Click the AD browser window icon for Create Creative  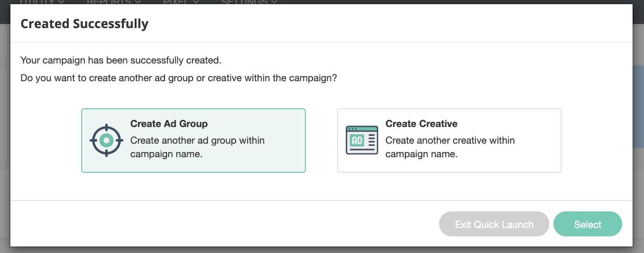tap(362, 140)
